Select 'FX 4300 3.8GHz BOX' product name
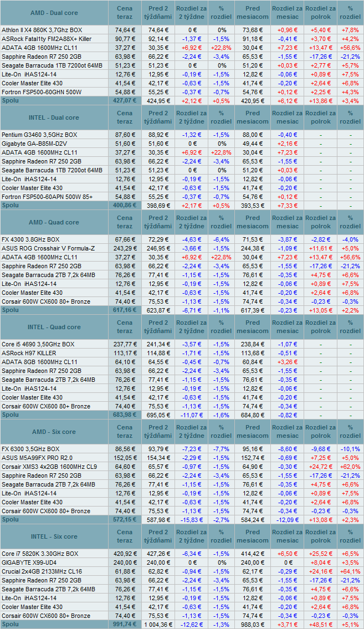This screenshot has width=364, height=629. 30,239
